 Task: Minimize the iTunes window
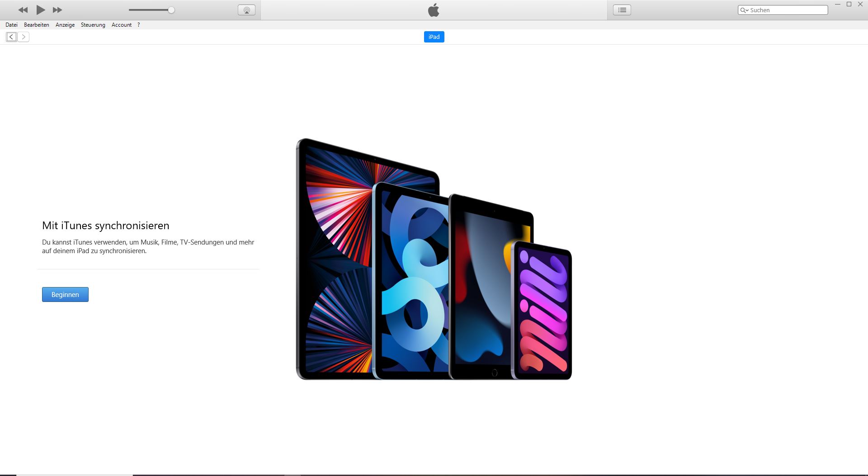coord(837,4)
